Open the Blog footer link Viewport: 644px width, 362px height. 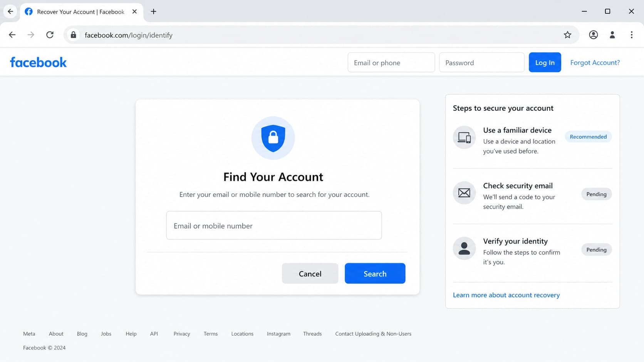[x=82, y=334]
